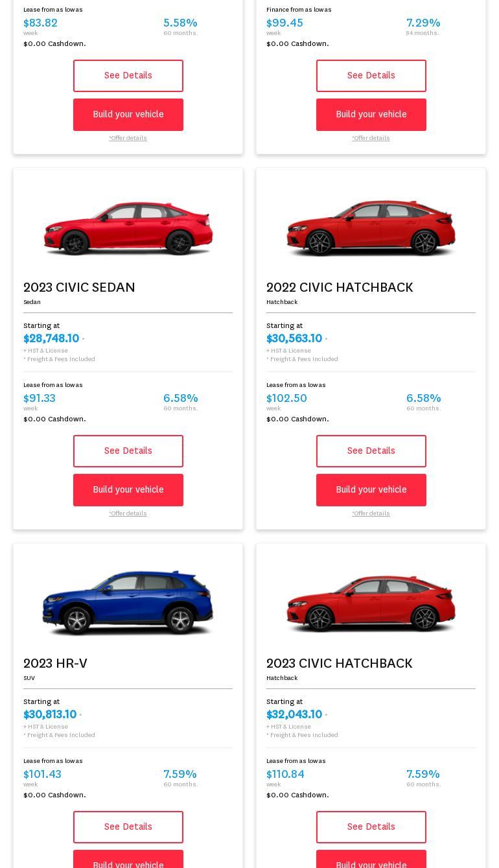Open Offer details under 2022 Civic Hatchback
The width and height of the screenshot is (499, 868).
371,513
